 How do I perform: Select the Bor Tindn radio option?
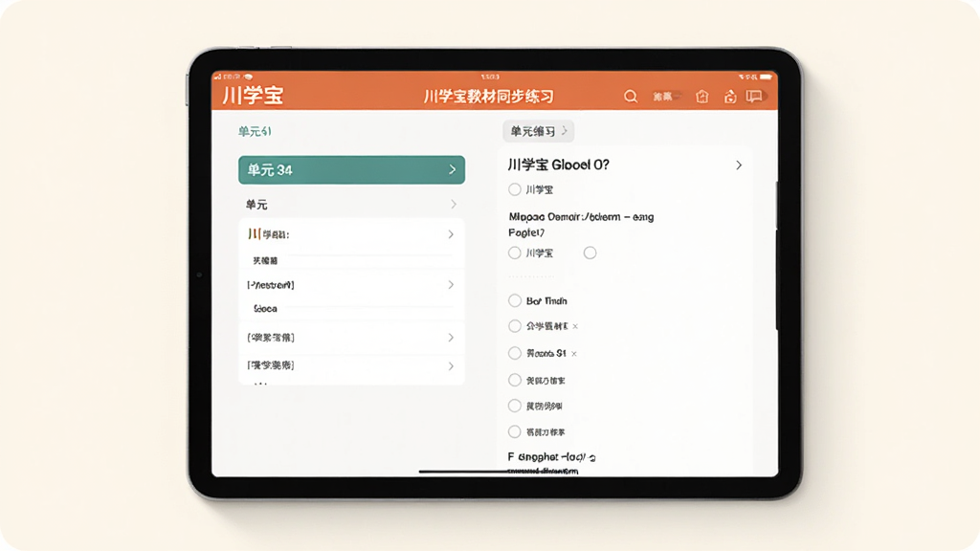point(514,300)
